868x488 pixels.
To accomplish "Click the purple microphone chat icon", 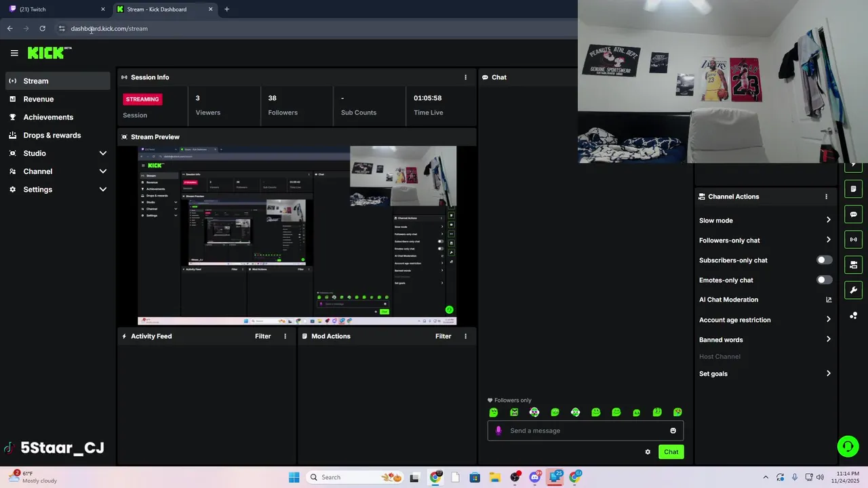I will (499, 430).
